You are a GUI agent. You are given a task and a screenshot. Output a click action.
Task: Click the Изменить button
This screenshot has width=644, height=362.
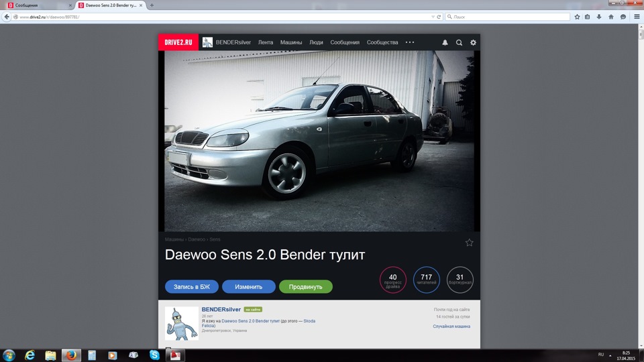tap(248, 286)
